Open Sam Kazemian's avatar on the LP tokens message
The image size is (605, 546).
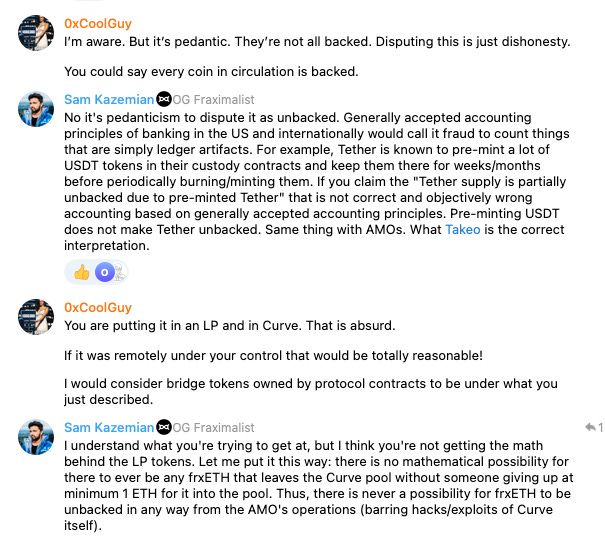point(36,437)
